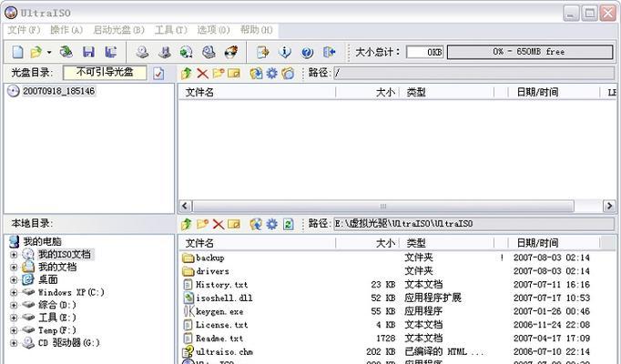Click the red X delete icon in local pane
This screenshot has height=364, width=621.
(219, 225)
